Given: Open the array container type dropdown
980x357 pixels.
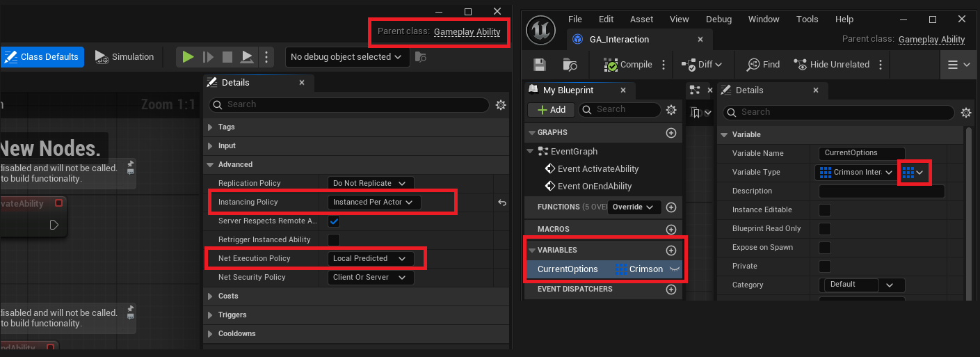Looking at the screenshot, I should [x=913, y=172].
